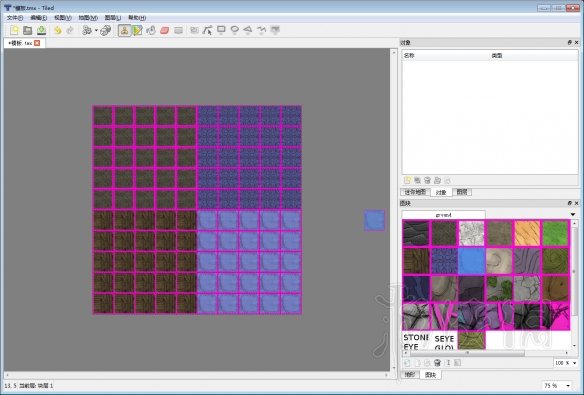Create a new map with the New icon
The width and height of the screenshot is (584, 395).
(x=14, y=30)
